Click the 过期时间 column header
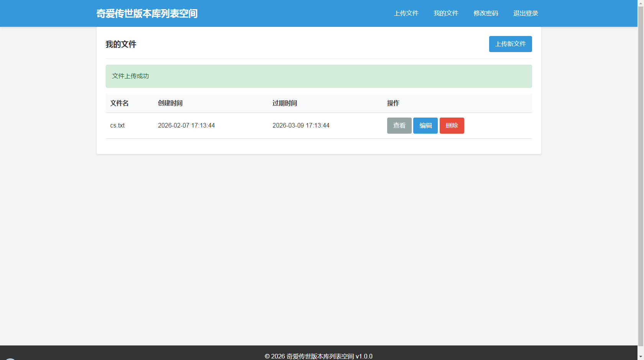 pos(284,103)
